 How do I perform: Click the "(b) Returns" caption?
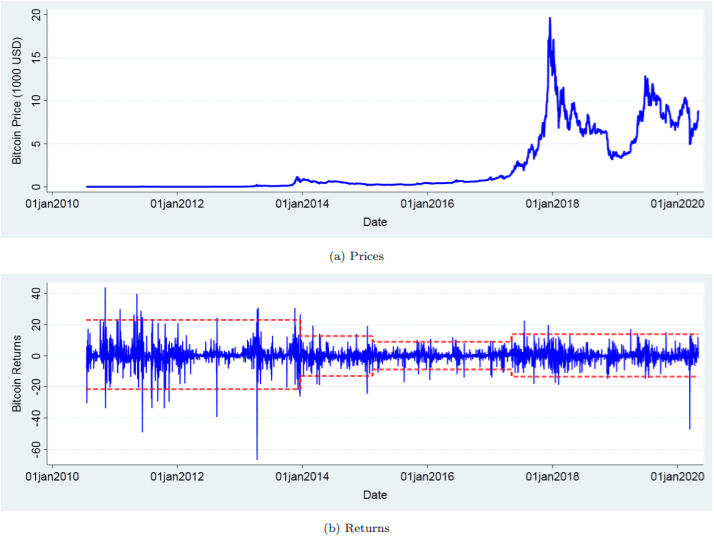point(356,528)
